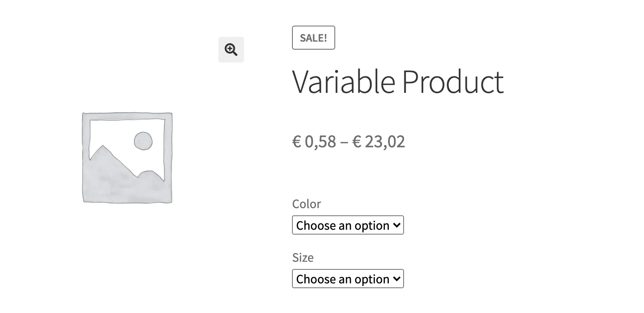644x313 pixels.
Task: Open the Size dropdown
Action: [348, 279]
